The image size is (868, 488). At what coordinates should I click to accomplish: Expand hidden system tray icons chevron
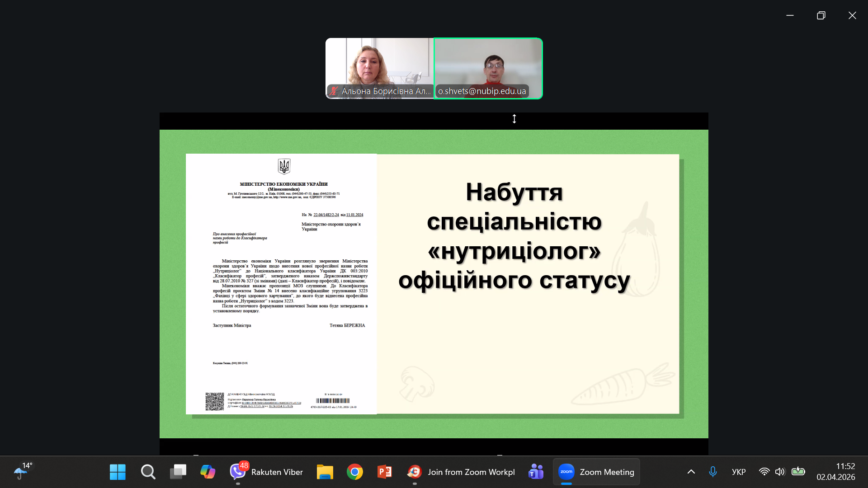point(691,472)
